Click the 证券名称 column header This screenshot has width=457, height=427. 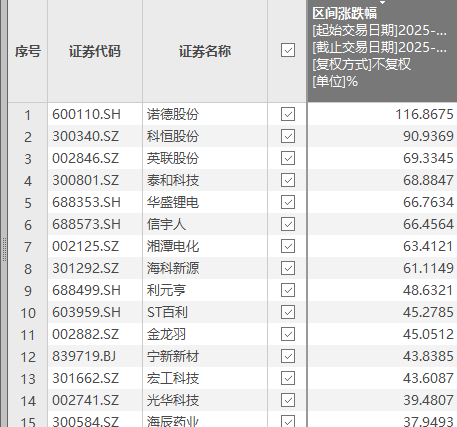click(205, 51)
